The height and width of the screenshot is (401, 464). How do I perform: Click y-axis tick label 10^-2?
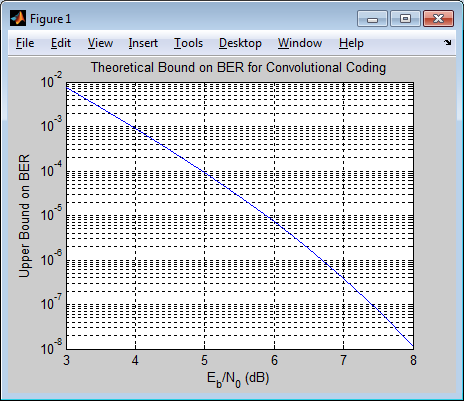pos(51,80)
